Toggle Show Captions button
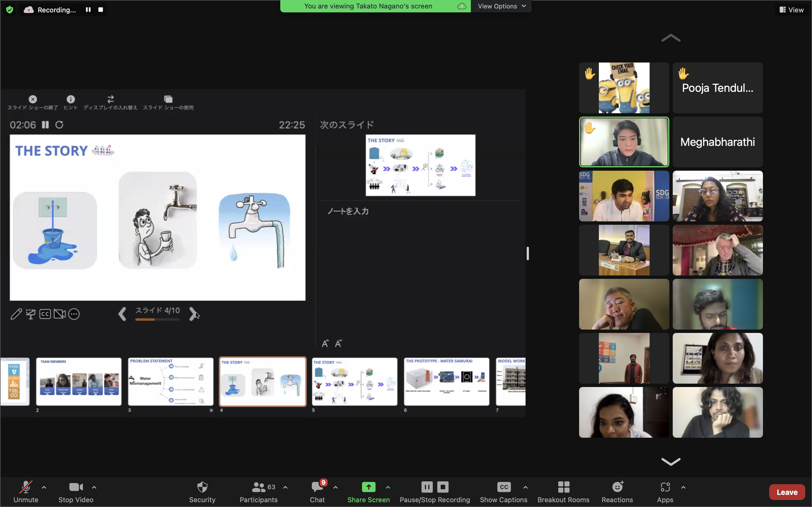This screenshot has height=507, width=812. click(x=503, y=492)
